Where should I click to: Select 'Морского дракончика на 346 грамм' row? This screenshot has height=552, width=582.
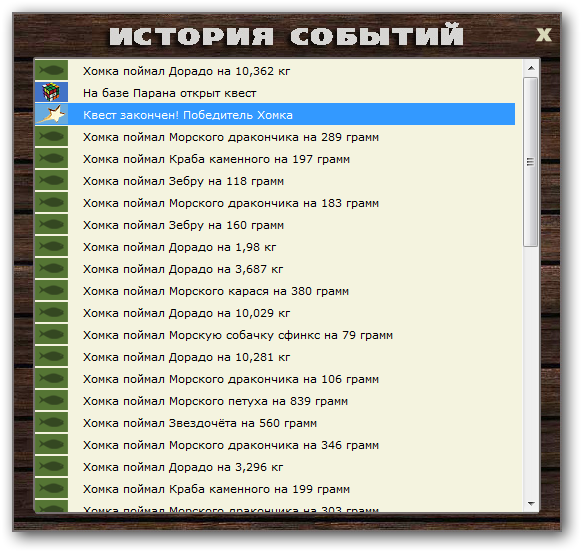[x=275, y=444]
